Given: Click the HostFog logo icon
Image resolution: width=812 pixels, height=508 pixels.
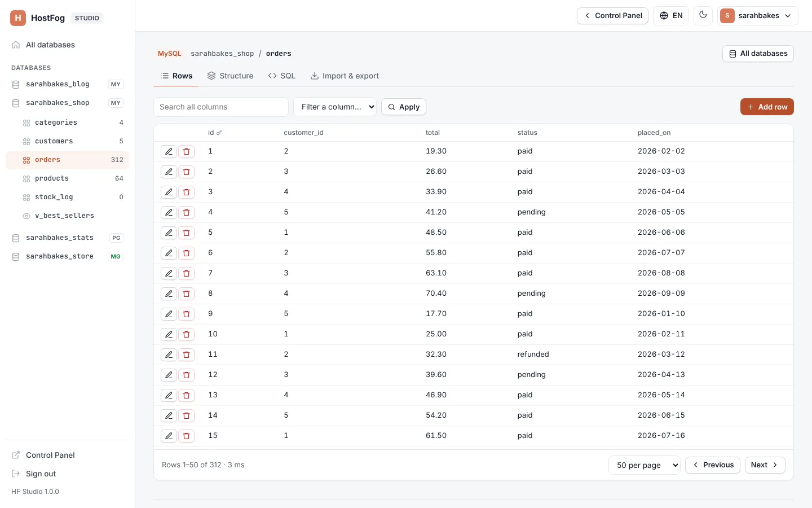Looking at the screenshot, I should [18, 18].
